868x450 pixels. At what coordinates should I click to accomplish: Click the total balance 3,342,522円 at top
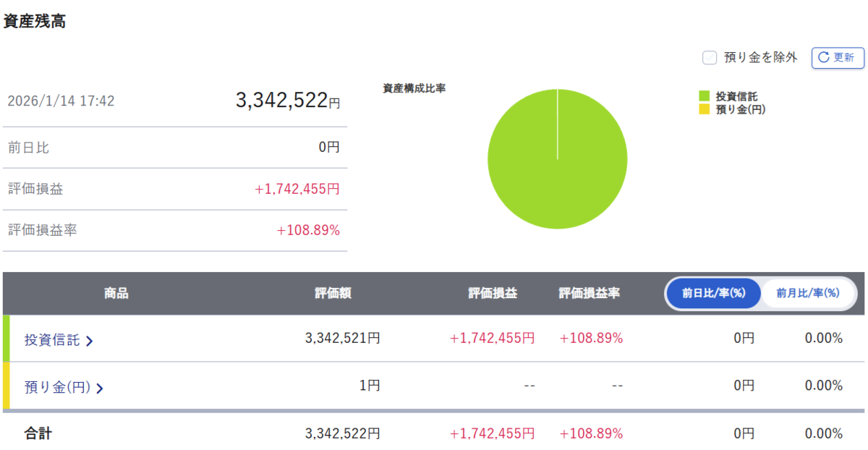pos(288,101)
